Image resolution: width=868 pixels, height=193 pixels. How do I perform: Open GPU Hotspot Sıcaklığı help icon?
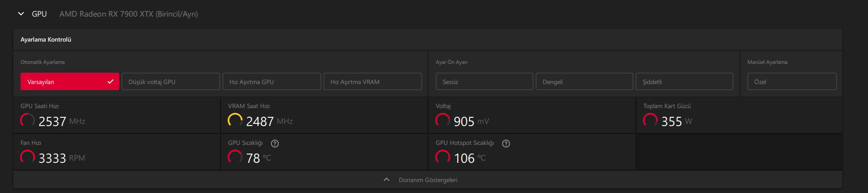point(506,144)
